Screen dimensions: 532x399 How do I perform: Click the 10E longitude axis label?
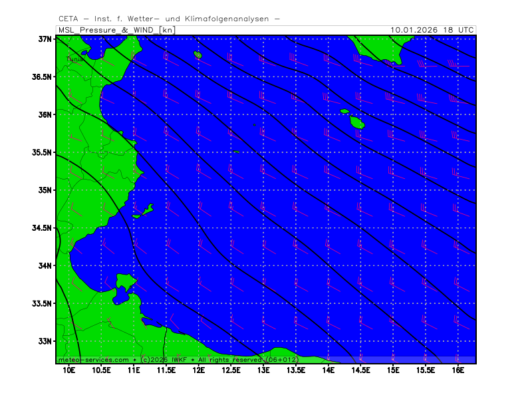(68, 369)
